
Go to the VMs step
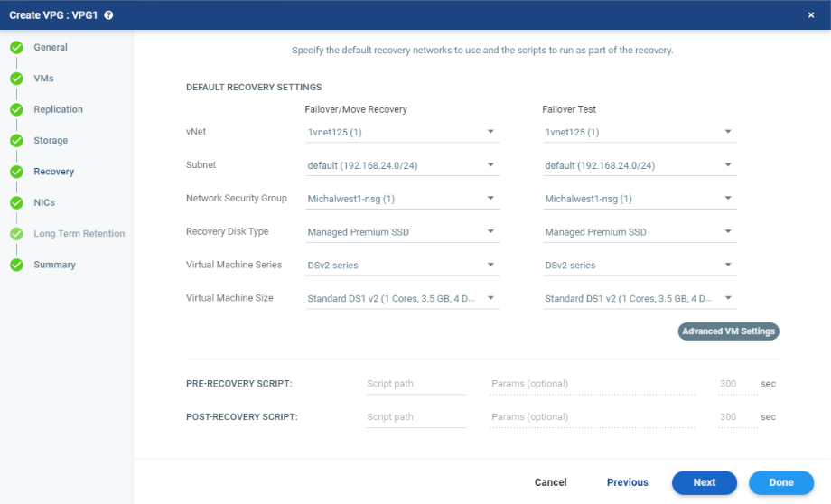(43, 79)
